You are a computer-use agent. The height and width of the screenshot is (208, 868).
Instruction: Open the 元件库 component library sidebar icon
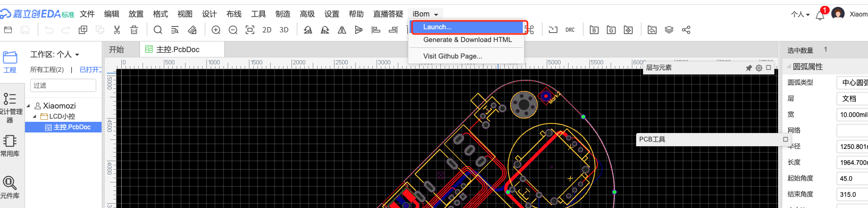[10, 187]
